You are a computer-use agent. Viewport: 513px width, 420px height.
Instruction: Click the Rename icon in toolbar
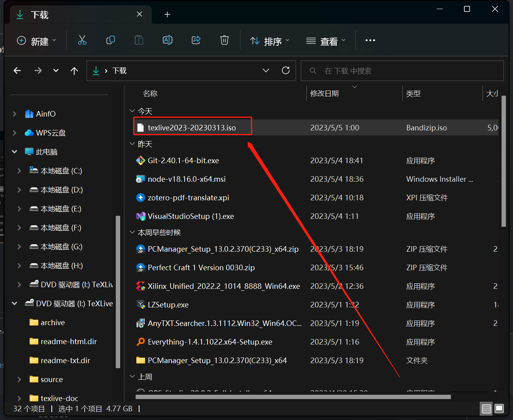[x=168, y=40]
